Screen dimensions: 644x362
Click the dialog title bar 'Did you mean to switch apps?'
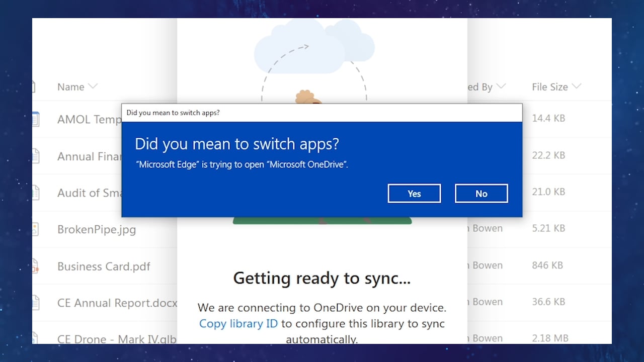coord(322,113)
